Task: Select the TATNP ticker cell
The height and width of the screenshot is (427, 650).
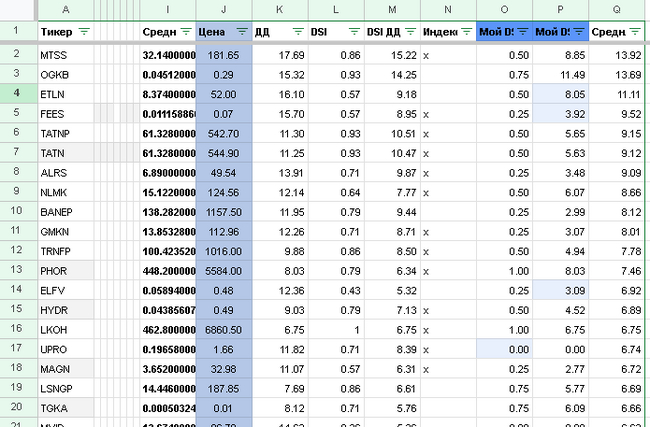Action: (x=66, y=133)
